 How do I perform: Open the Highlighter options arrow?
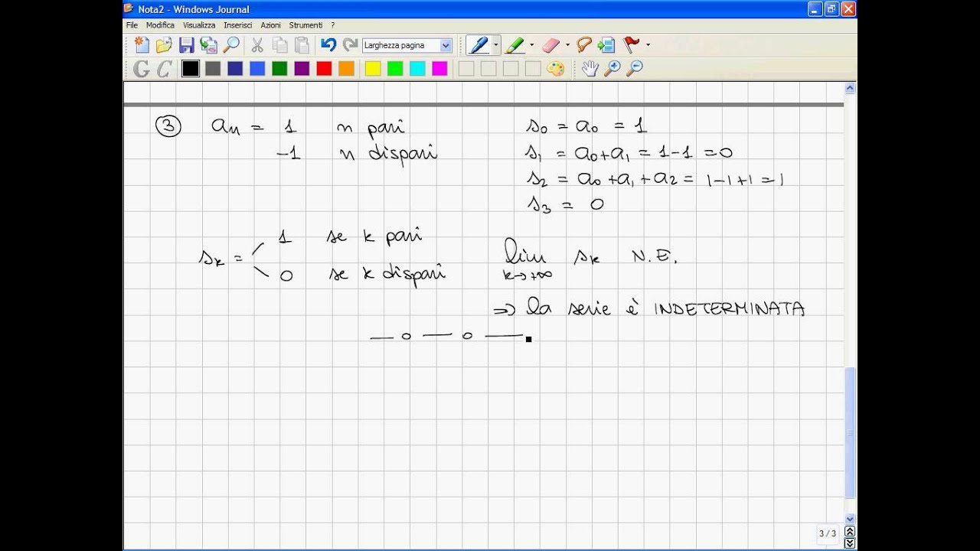pos(531,45)
